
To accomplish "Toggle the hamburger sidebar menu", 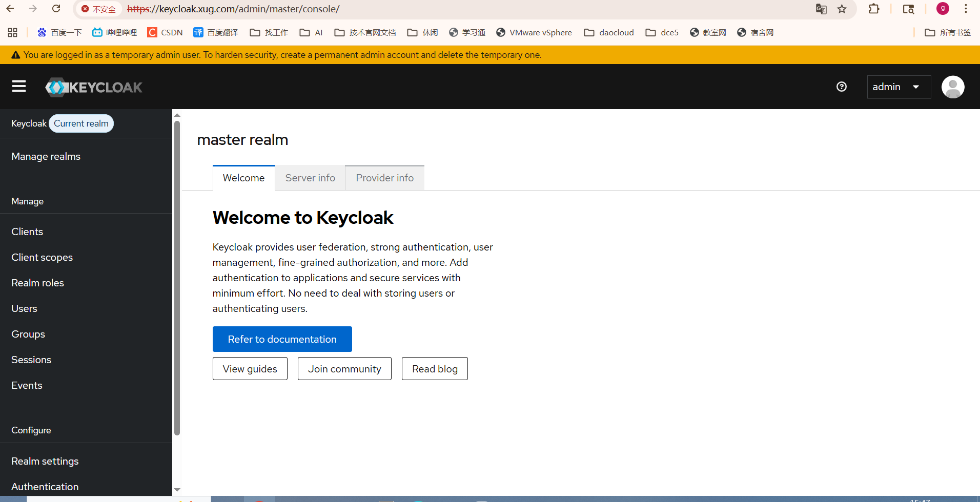I will point(19,87).
